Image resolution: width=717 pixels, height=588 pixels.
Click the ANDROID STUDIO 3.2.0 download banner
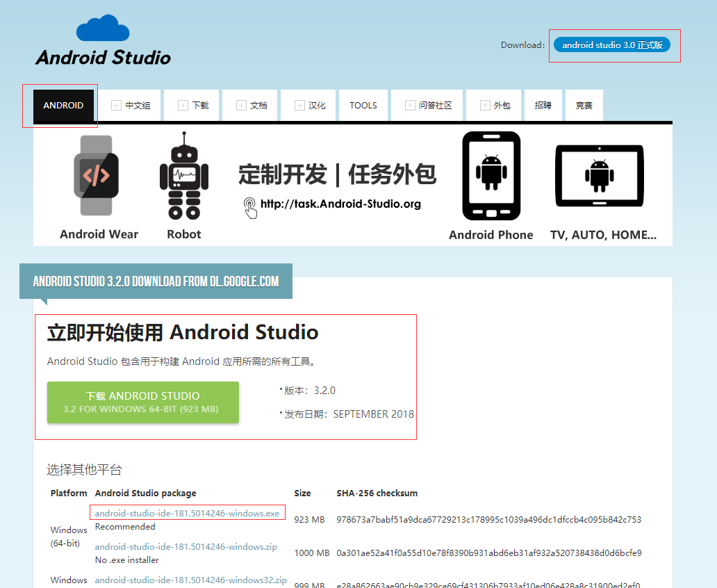pyautogui.click(x=156, y=281)
